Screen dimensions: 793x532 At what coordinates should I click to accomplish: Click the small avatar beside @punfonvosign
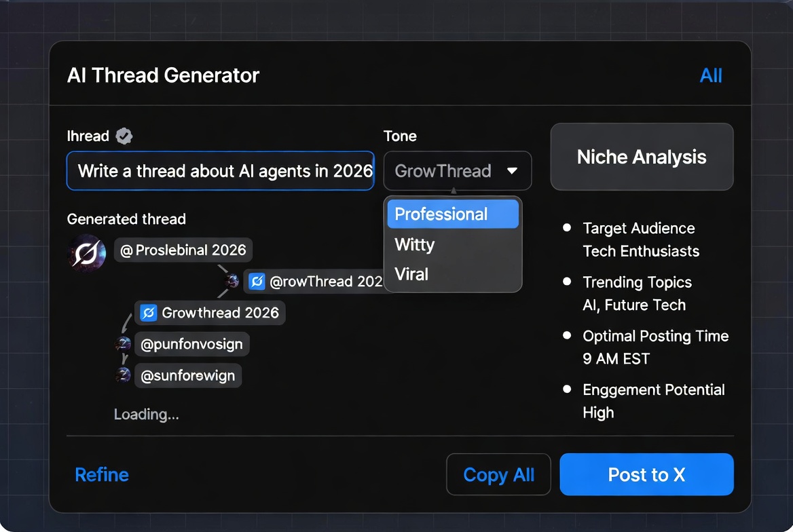(123, 344)
